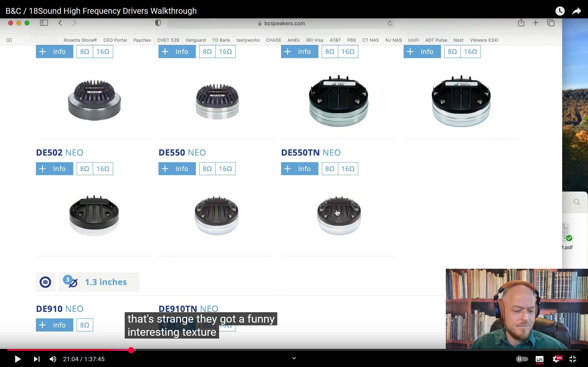This screenshot has height=367, width=588.
Task: Open a new tab with plus icon
Action: (x=536, y=23)
